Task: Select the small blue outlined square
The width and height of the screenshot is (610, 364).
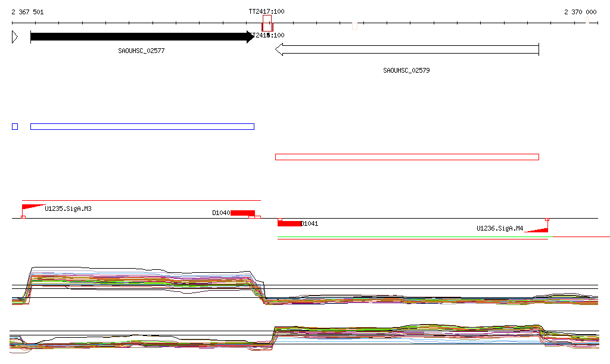Action: tap(15, 127)
